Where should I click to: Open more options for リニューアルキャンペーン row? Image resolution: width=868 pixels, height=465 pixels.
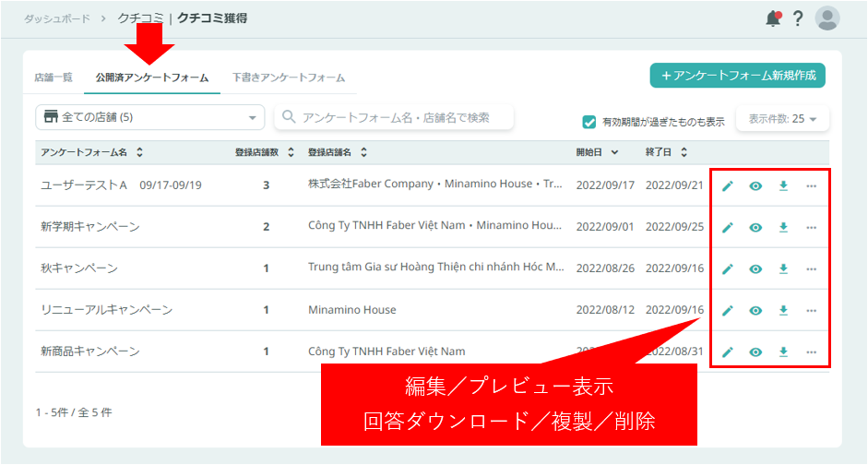812,311
